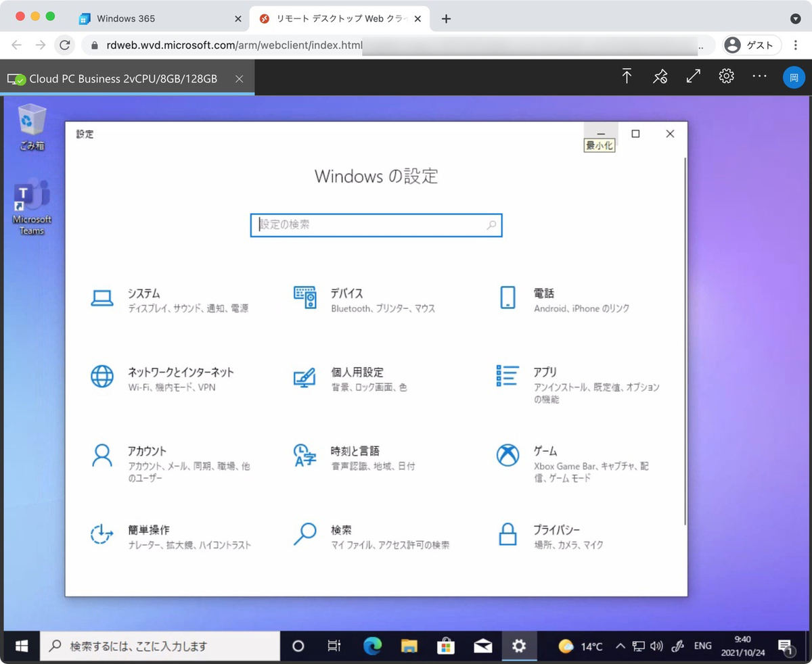Viewport: 812px width, 664px height.
Task: Open ネットワークとインターネット settings
Action: click(162, 379)
